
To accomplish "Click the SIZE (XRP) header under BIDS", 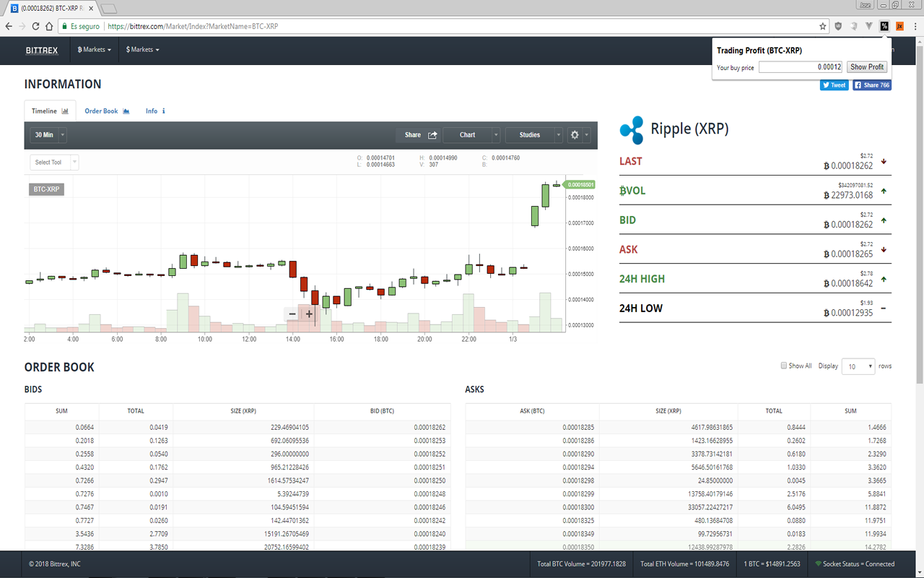I will (x=243, y=411).
